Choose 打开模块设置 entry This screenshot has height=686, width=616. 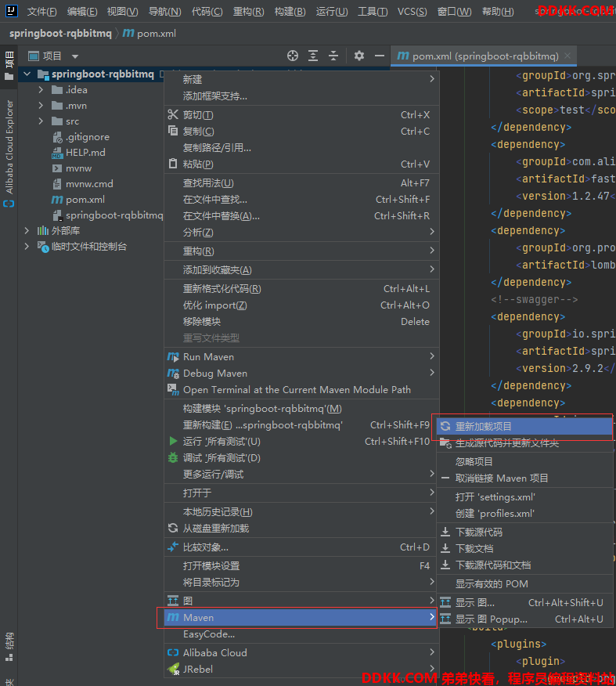tap(301, 565)
